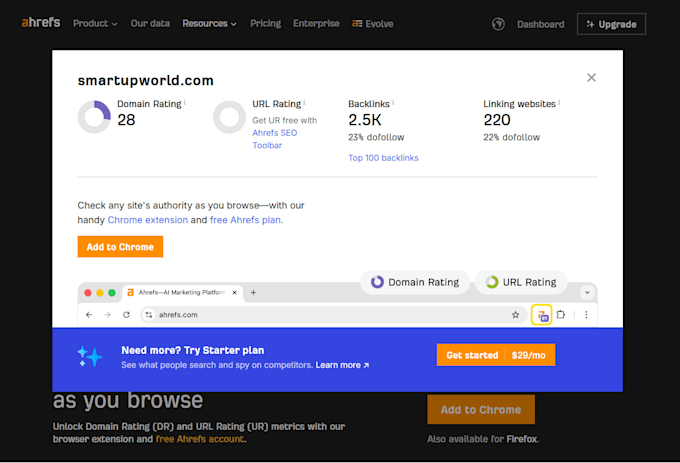Click the puzzle-piece extensions icon
The width and height of the screenshot is (680, 463).
pos(561,315)
